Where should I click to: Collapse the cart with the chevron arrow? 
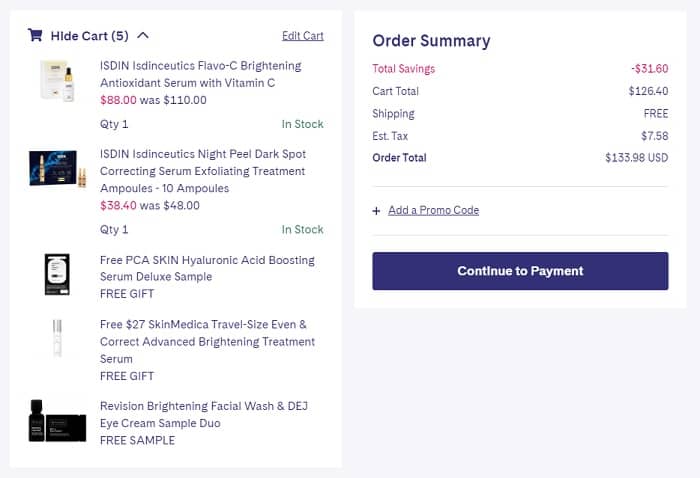tap(143, 36)
